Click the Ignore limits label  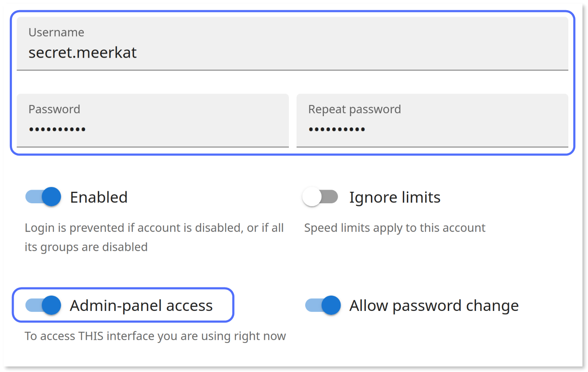pos(394,197)
